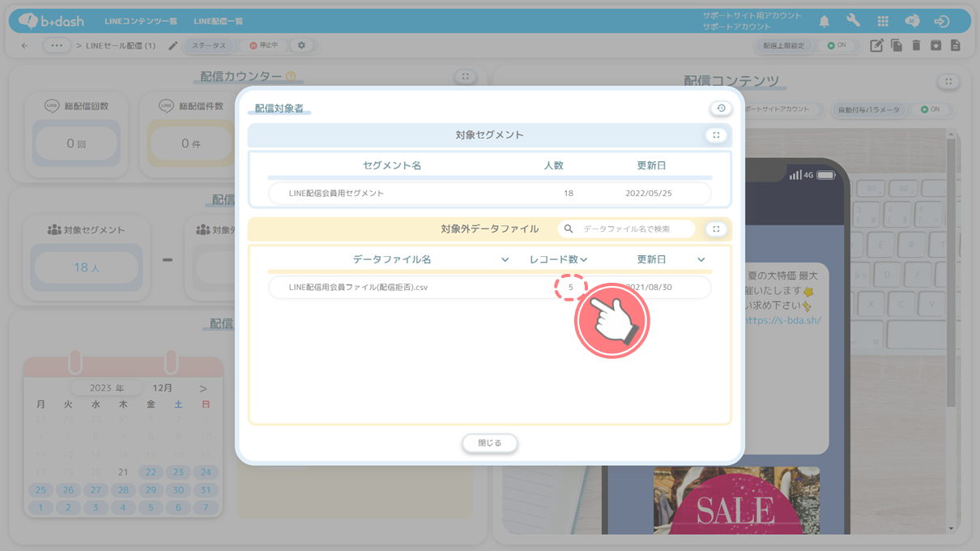Open 配信カウンター help question icon

click(291, 76)
